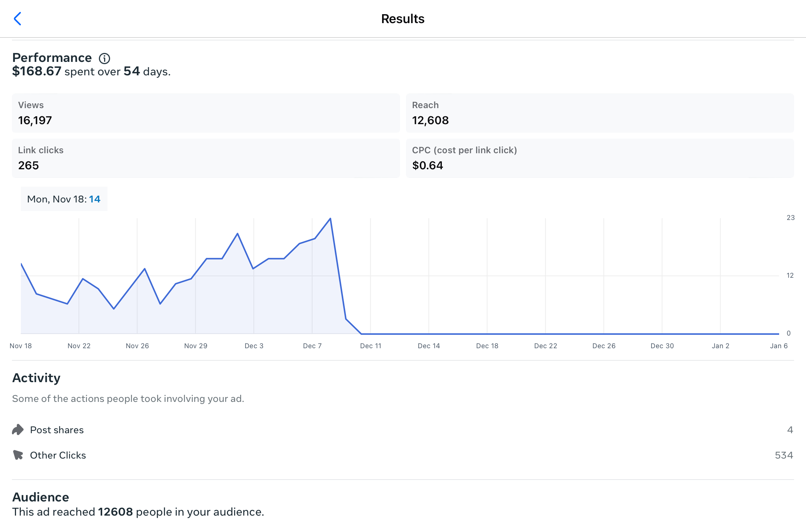Click the Reach value 12,608
The image size is (806, 532).
(430, 120)
